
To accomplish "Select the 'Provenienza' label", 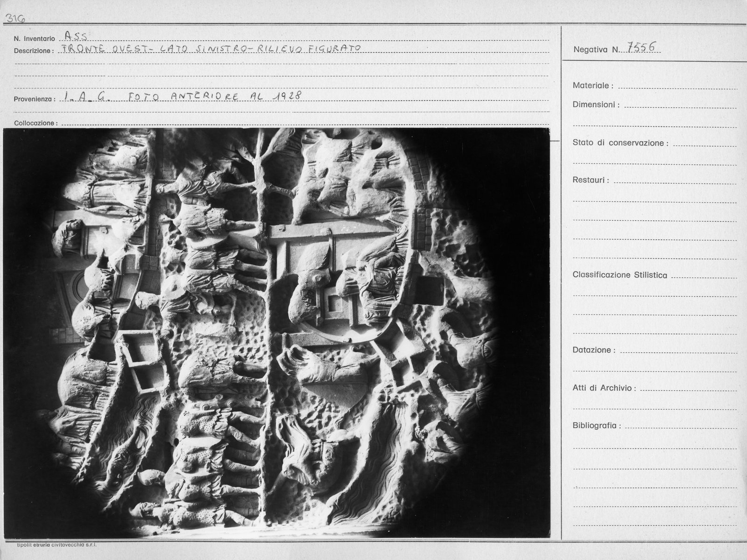I will 35,99.
